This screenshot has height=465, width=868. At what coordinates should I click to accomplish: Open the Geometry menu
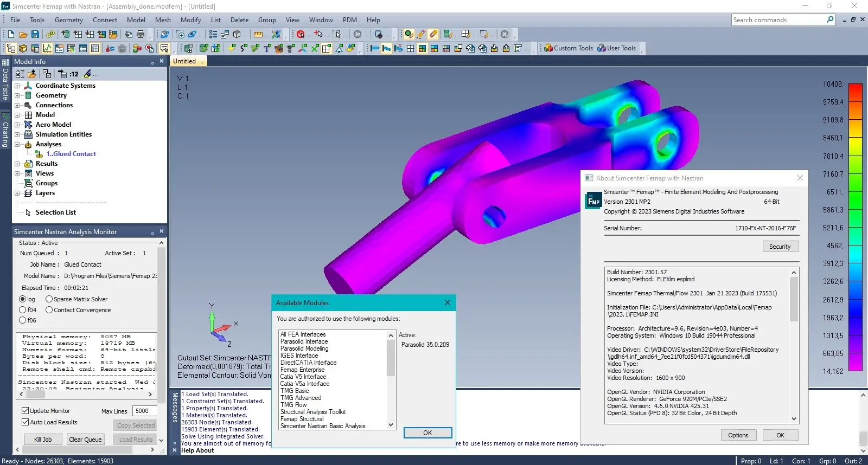[x=69, y=20]
